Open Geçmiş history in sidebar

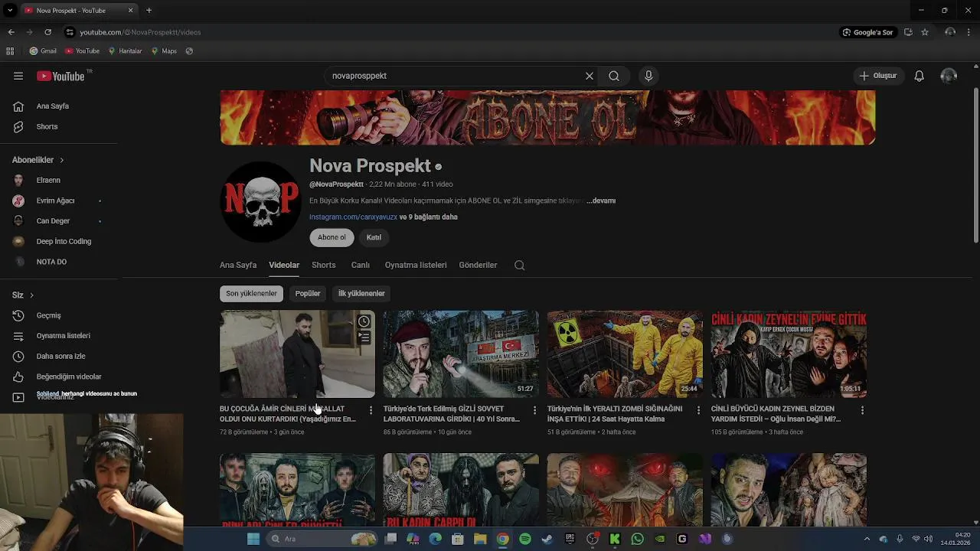click(x=59, y=315)
